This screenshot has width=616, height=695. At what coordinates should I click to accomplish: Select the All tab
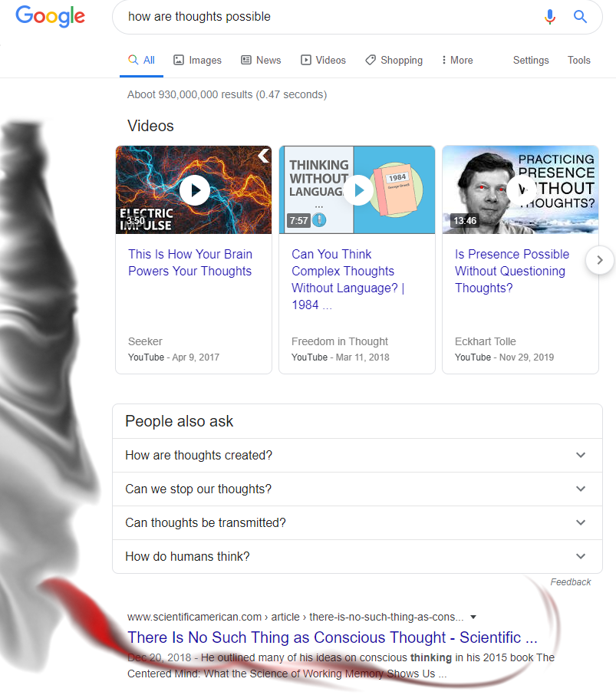pyautogui.click(x=141, y=61)
